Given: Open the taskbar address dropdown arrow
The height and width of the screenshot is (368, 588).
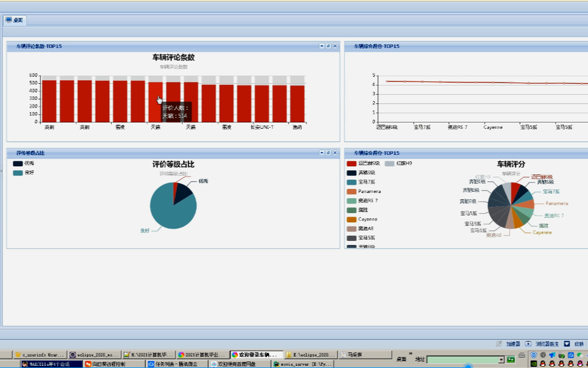Looking at the screenshot, I should (501, 359).
